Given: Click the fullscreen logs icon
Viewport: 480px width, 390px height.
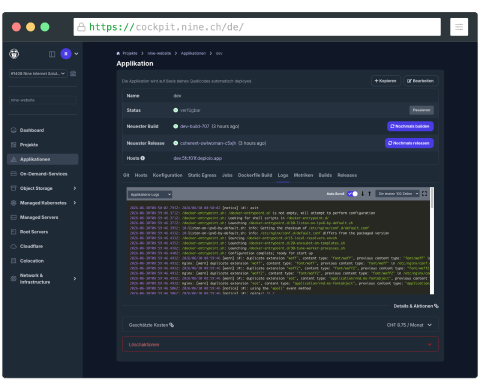Looking at the screenshot, I should point(424,194).
